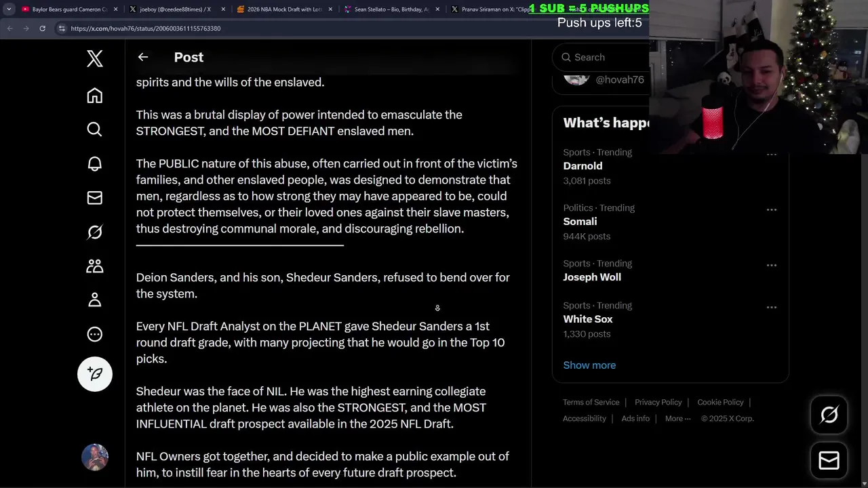Open more options for Joseph Woll trend

point(772,265)
